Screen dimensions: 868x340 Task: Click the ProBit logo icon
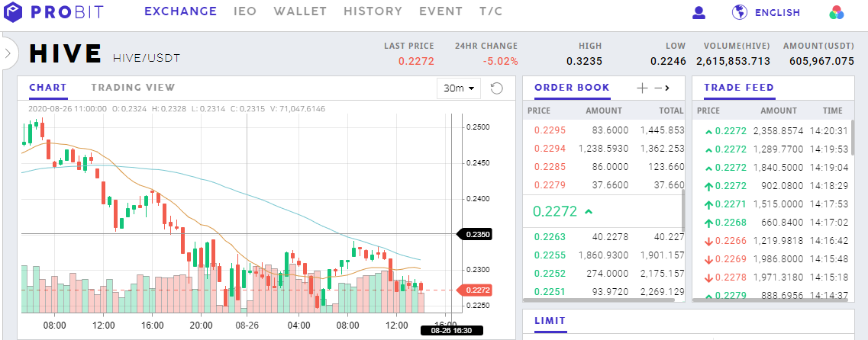pyautogui.click(x=12, y=11)
